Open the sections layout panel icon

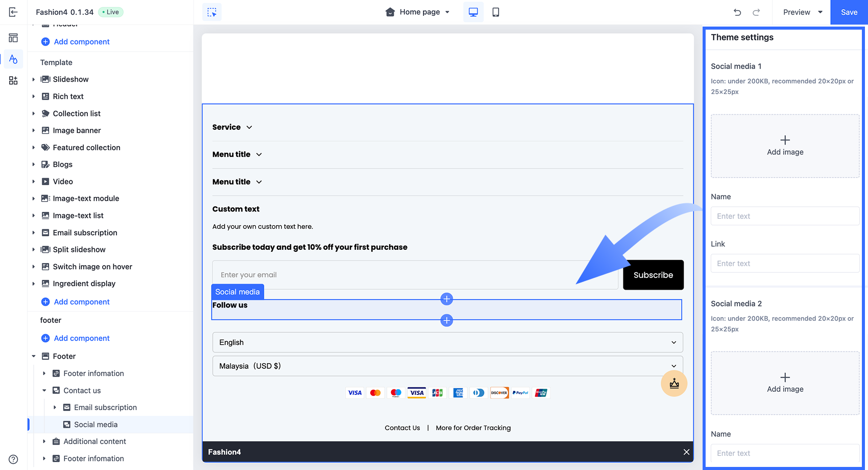[13, 38]
